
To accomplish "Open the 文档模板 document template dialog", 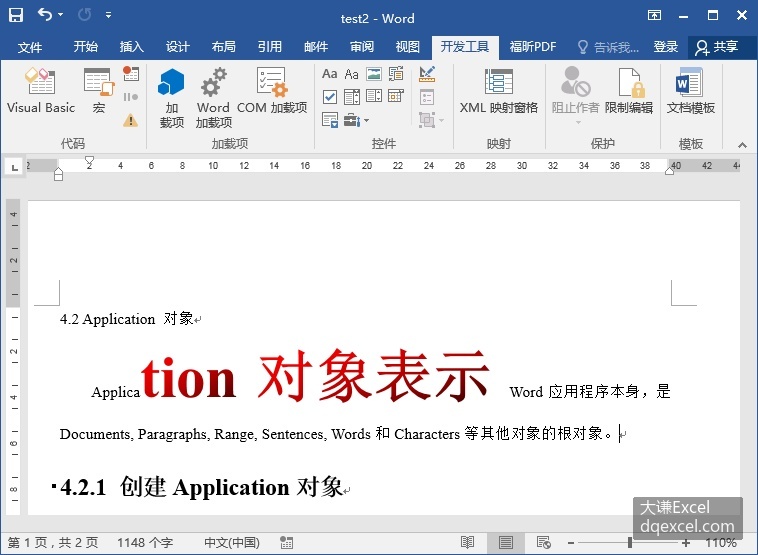I will click(x=690, y=91).
